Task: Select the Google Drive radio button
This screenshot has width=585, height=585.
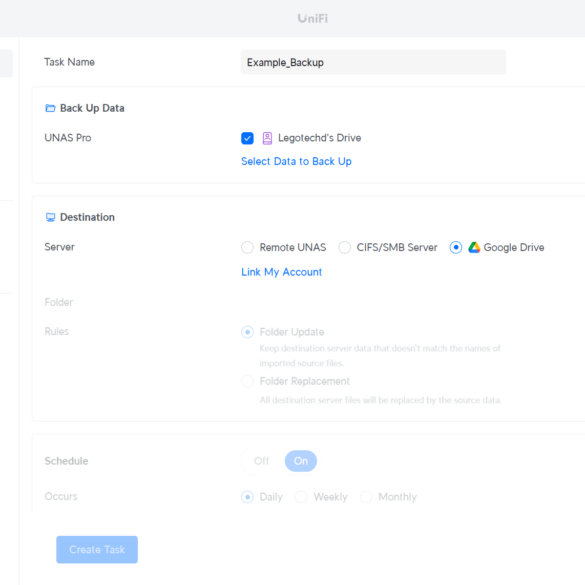Action: 456,247
